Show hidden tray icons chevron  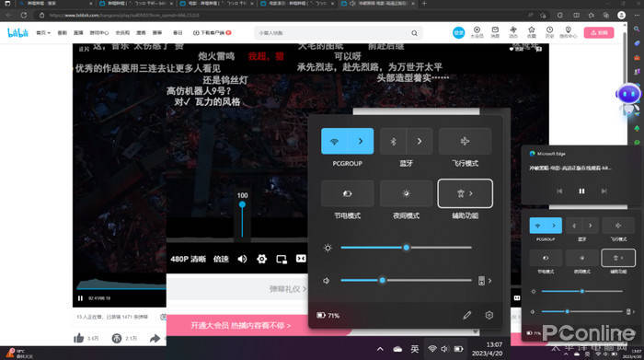point(380,349)
